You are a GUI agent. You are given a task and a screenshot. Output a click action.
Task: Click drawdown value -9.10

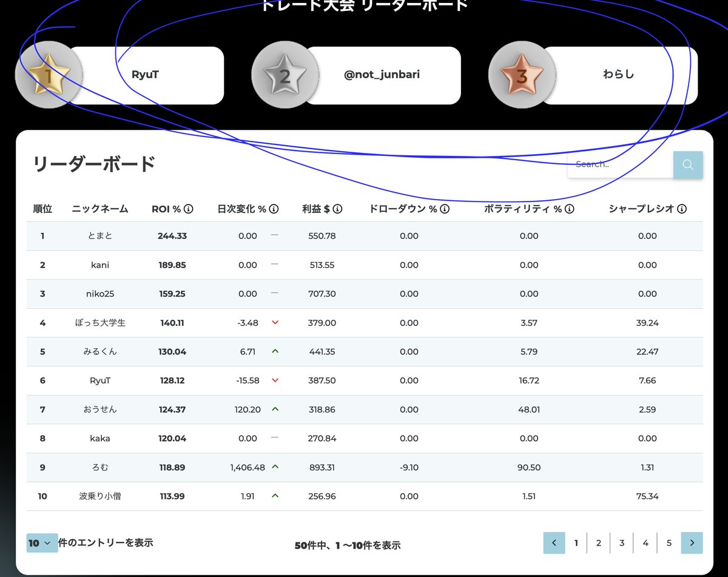click(409, 467)
